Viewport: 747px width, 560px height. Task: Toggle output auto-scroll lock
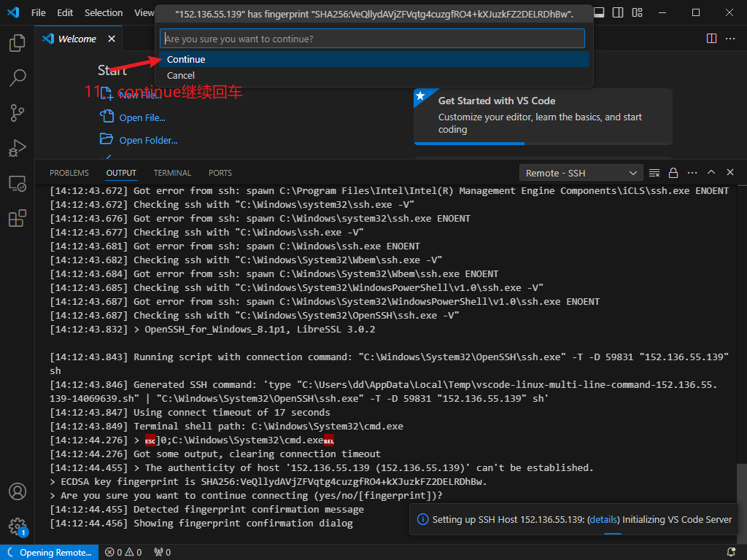[673, 173]
